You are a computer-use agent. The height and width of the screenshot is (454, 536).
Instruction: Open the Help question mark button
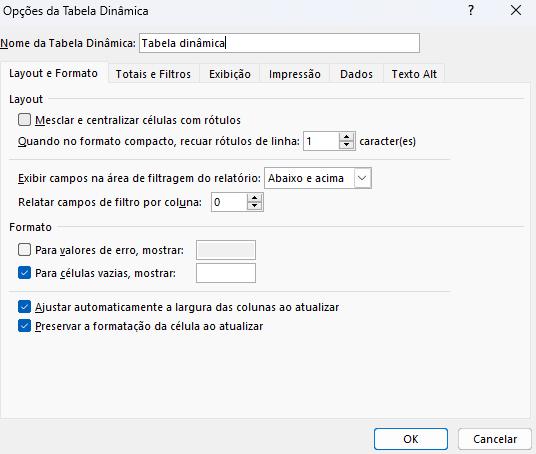tap(471, 11)
